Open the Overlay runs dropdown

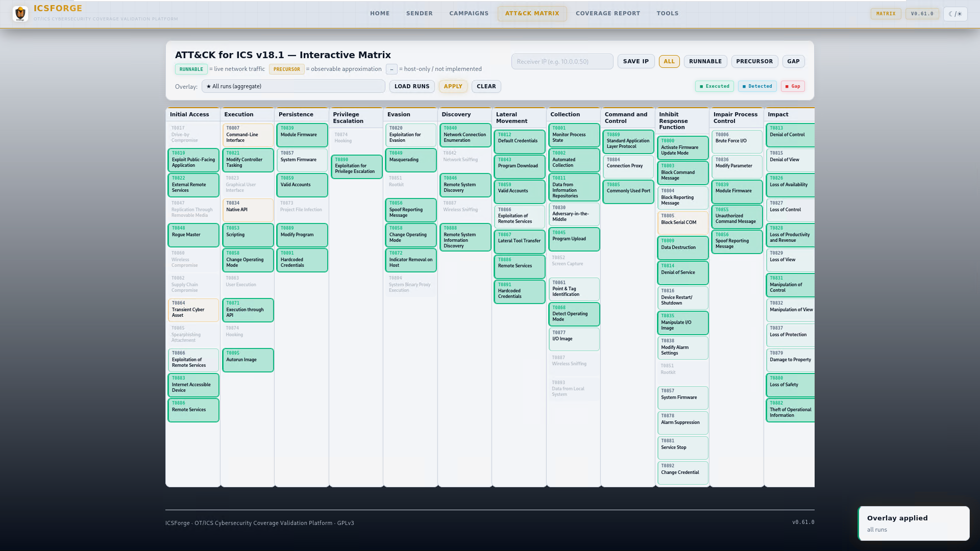pyautogui.click(x=293, y=86)
